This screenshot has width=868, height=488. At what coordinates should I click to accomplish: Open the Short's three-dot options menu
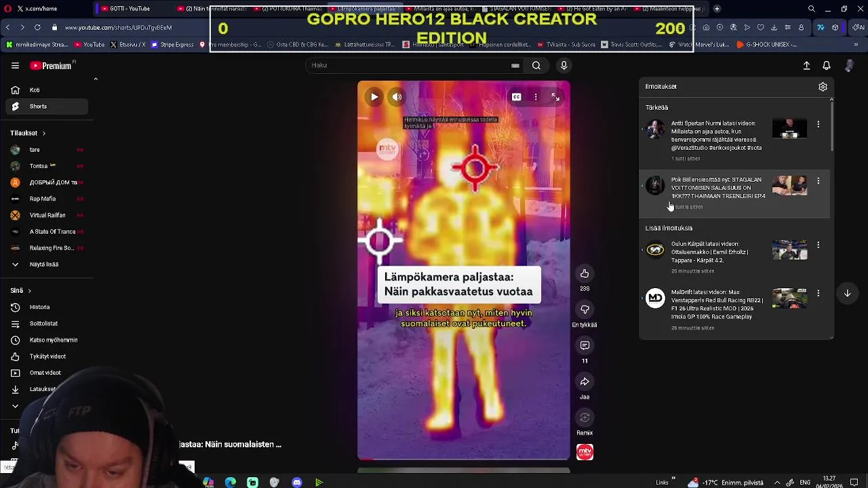click(536, 97)
